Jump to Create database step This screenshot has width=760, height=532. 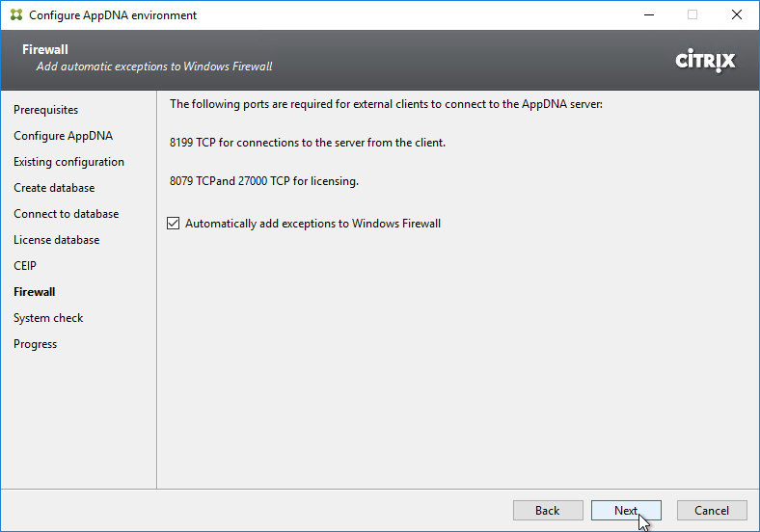pyautogui.click(x=54, y=188)
